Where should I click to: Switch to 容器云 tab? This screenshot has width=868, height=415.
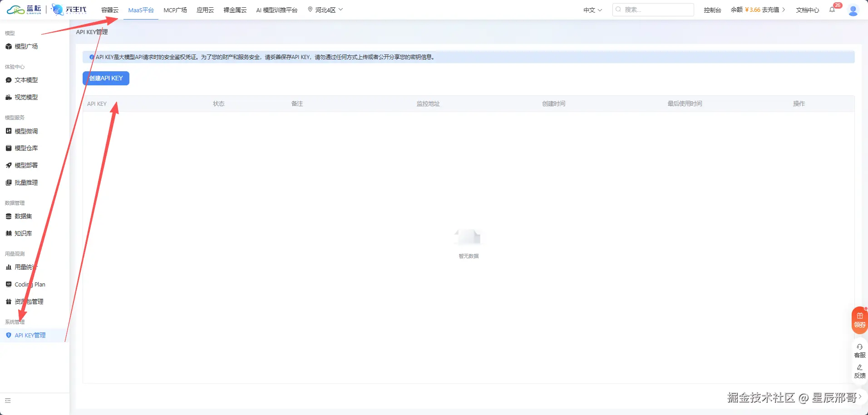[x=110, y=10]
